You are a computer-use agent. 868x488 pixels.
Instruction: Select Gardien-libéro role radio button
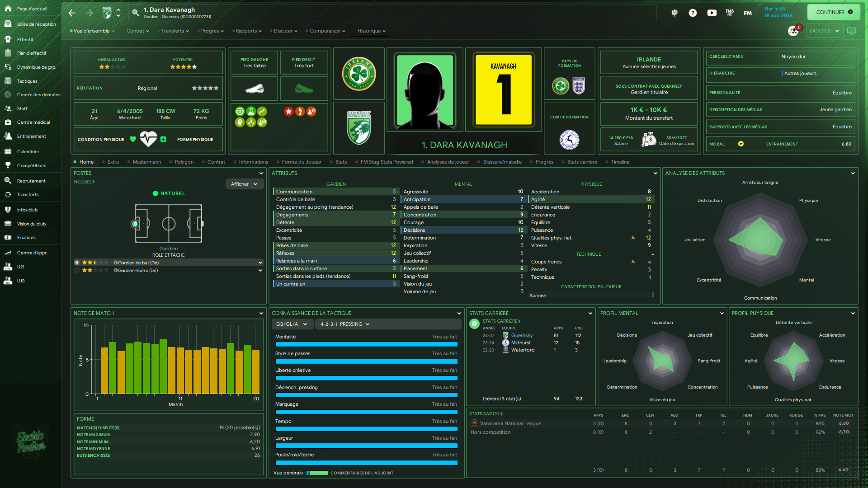pyautogui.click(x=77, y=270)
